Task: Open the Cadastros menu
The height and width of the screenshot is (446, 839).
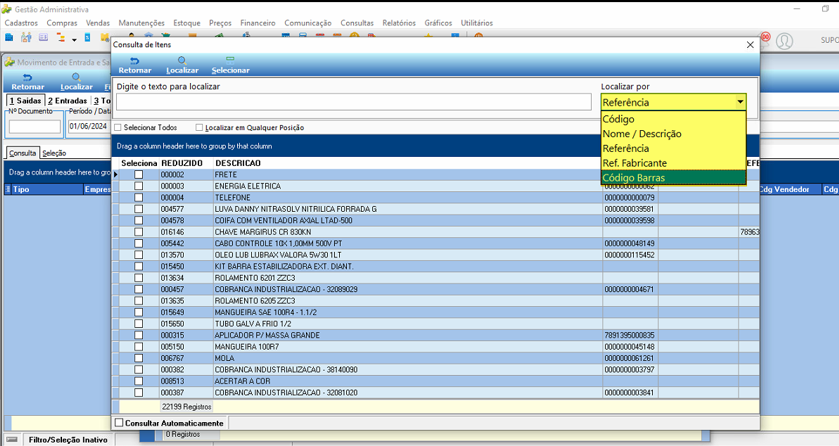Action: pos(21,23)
